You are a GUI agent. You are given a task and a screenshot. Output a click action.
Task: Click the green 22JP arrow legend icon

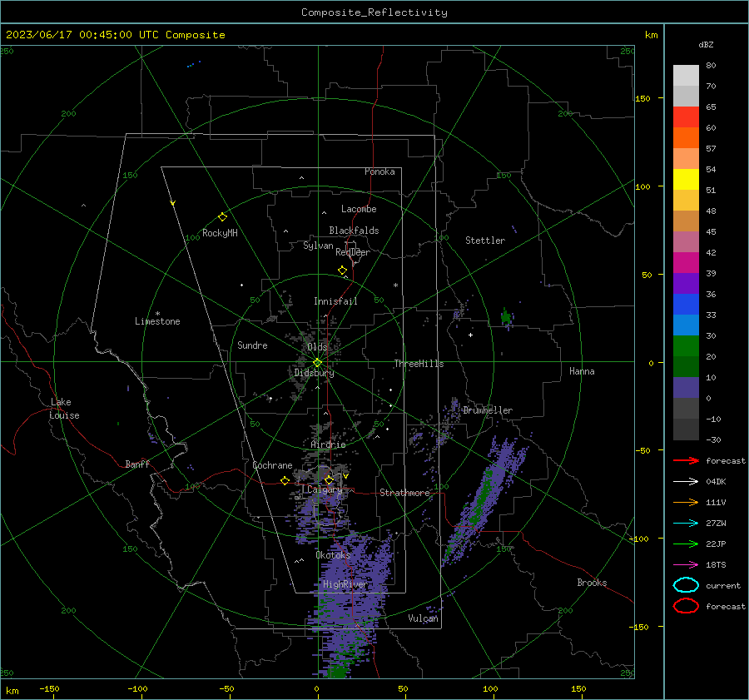coord(686,544)
